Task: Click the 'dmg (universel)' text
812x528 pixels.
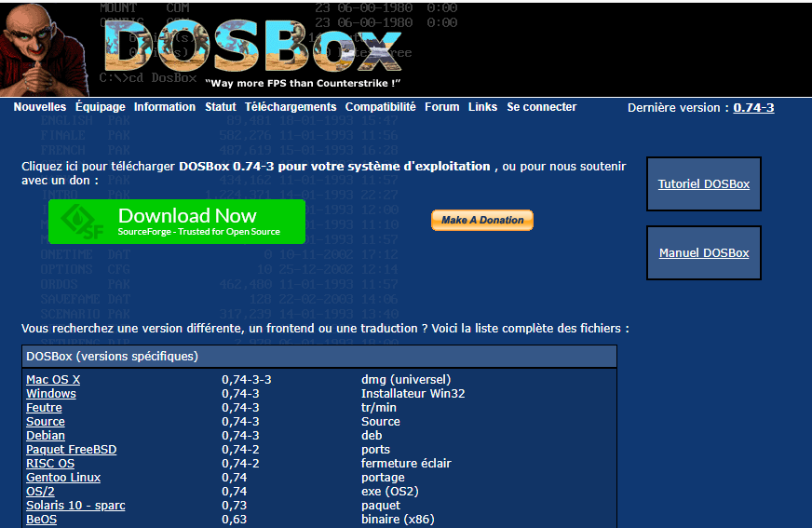Action: tap(406, 379)
